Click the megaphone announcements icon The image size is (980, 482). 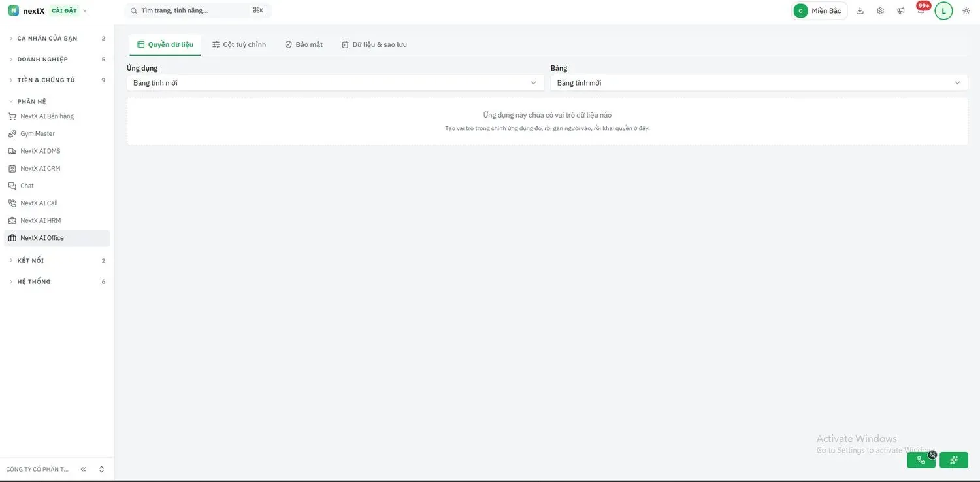901,10
